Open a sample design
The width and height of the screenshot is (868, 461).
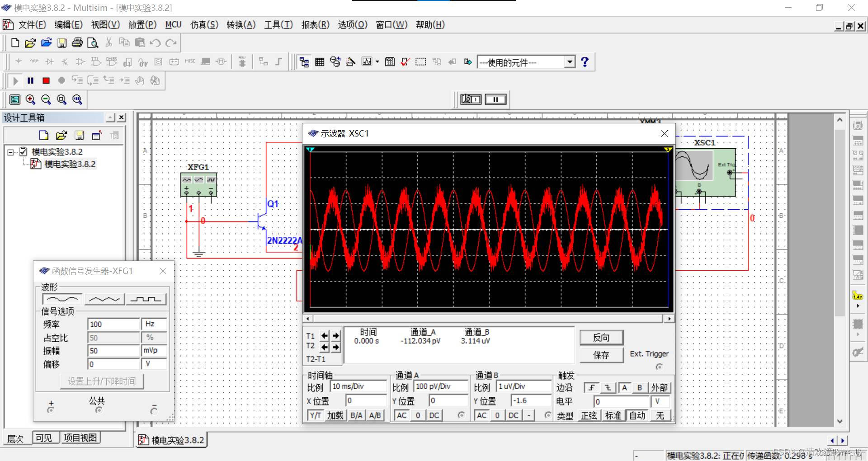pos(46,43)
